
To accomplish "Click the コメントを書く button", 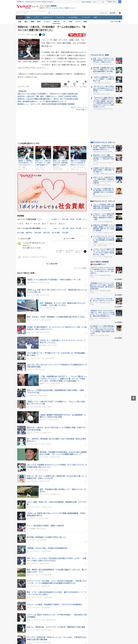I will tap(69, 238).
